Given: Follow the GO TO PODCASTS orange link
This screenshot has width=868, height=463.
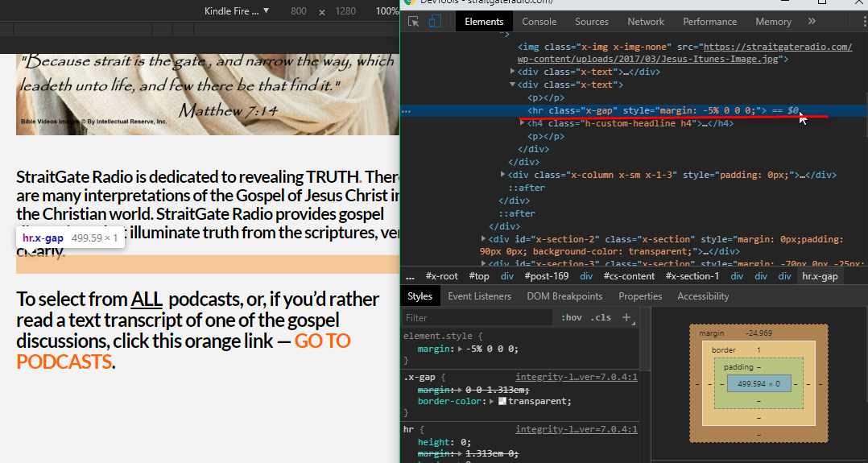Looking at the screenshot, I should click(184, 351).
